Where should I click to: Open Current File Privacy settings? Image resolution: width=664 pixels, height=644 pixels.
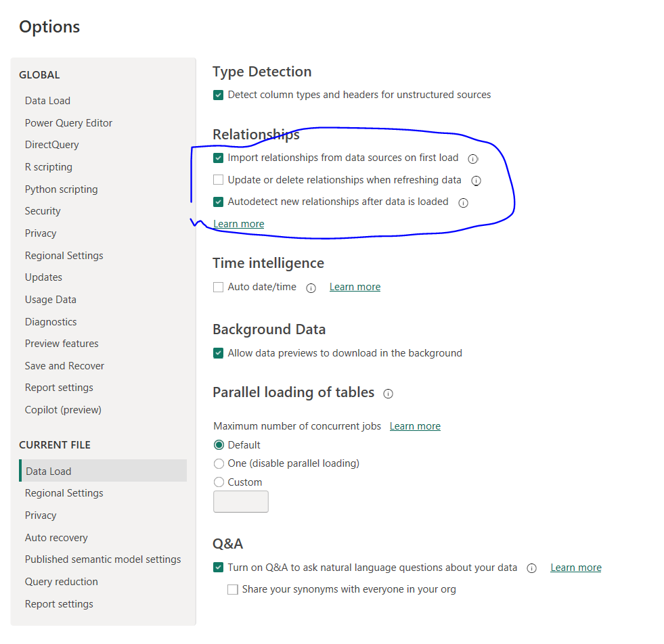[40, 515]
